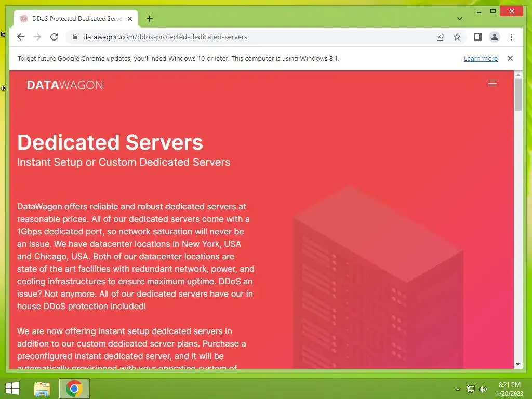The image size is (532, 399).
Task: Click the forward navigation arrow
Action: tap(37, 37)
